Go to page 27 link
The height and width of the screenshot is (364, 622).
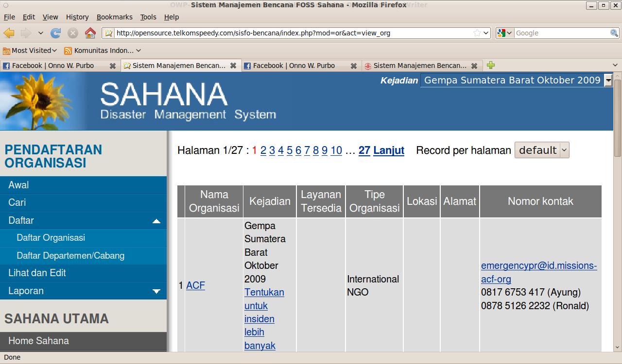(364, 150)
